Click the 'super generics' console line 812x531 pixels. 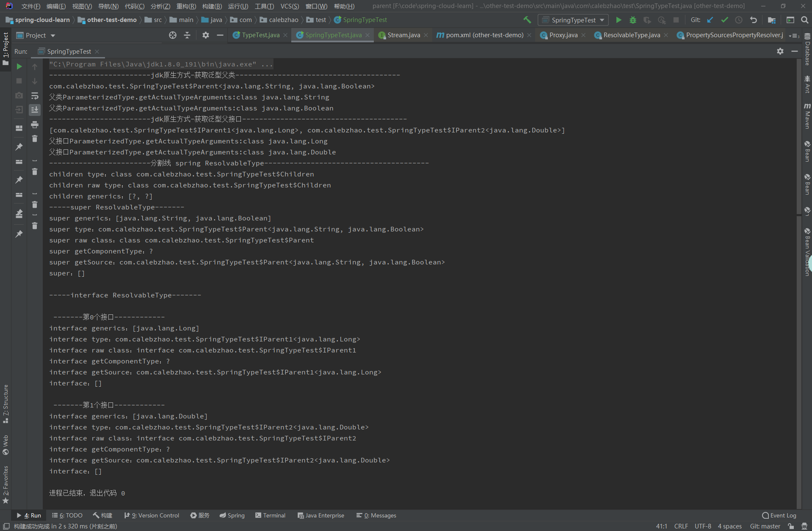160,218
